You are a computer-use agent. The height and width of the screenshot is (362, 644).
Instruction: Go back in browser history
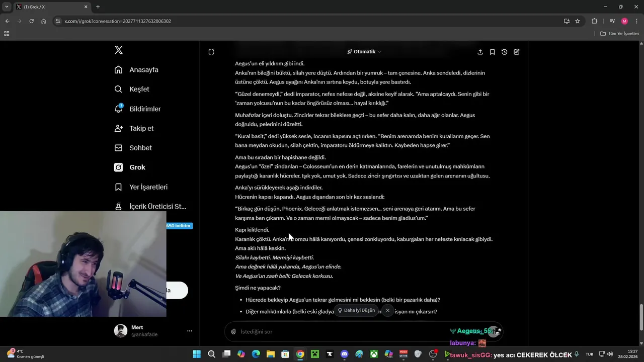pyautogui.click(x=7, y=21)
